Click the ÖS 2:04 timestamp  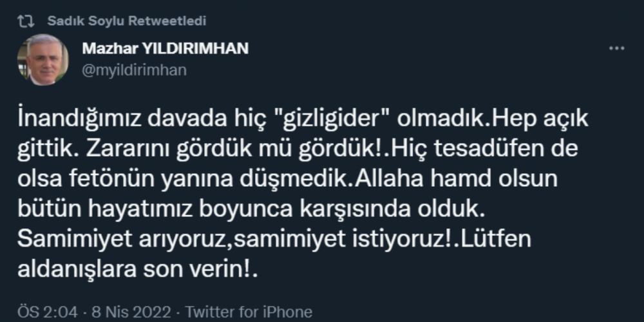[37, 312]
